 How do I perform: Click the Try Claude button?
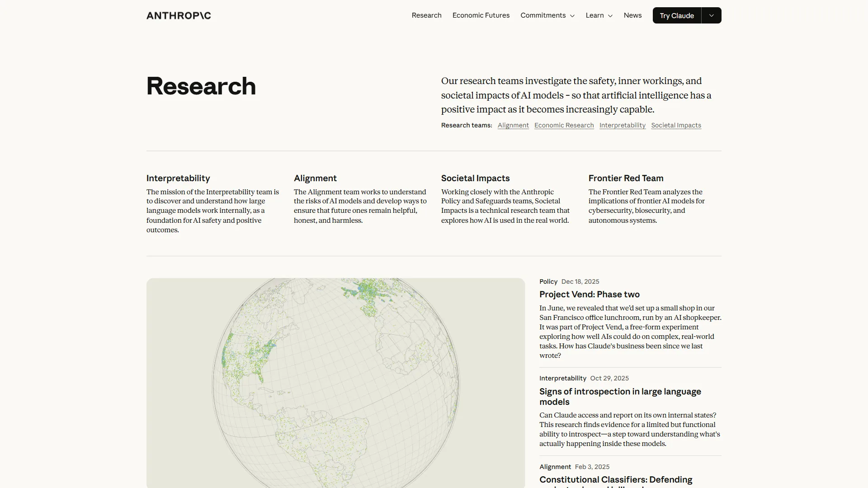[x=677, y=15]
